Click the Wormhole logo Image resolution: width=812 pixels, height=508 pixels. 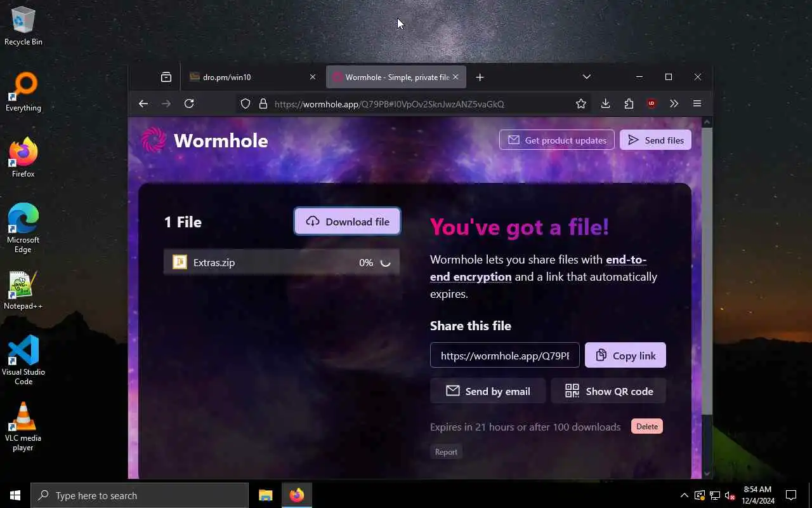[204, 140]
